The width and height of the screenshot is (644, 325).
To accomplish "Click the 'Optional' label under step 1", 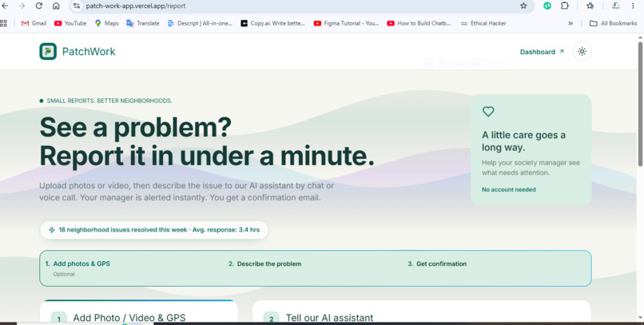I will coord(64,274).
